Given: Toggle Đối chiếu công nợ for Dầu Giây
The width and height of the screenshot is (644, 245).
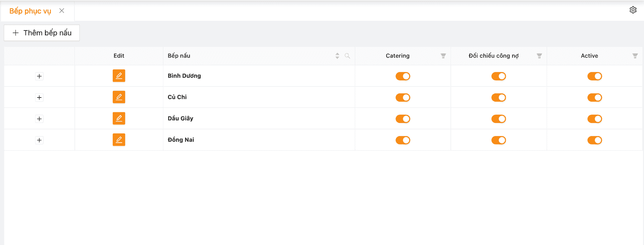Looking at the screenshot, I should point(498,119).
